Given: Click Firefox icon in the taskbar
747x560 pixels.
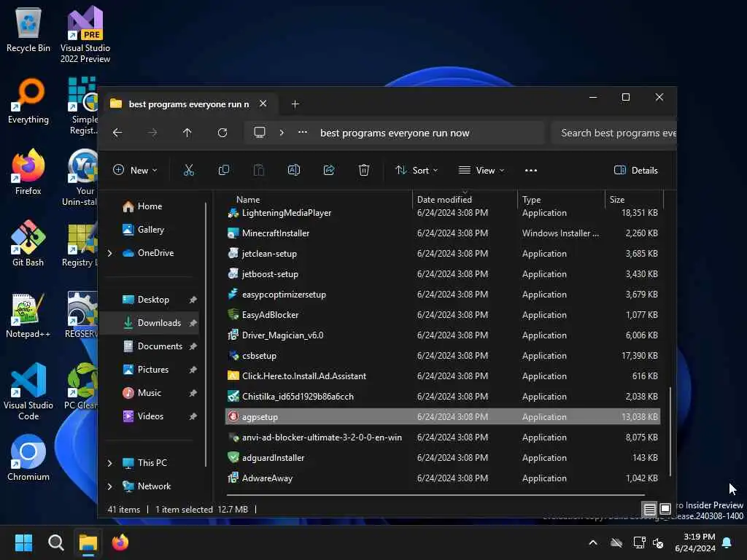Looking at the screenshot, I should (x=120, y=542).
